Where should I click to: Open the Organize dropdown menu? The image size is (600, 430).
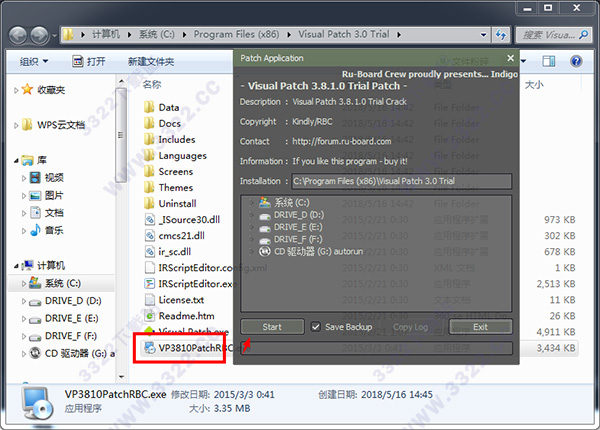click(x=34, y=61)
